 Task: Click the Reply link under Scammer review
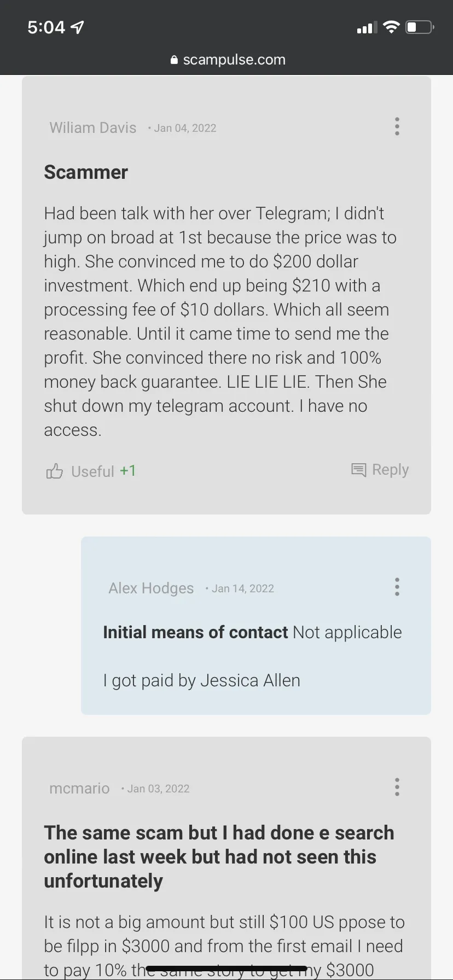390,470
